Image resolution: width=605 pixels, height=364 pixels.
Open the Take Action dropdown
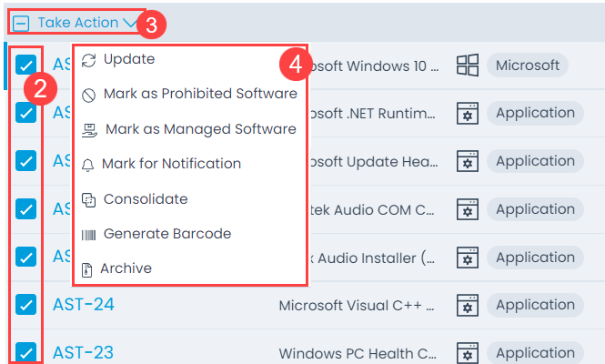(x=87, y=23)
